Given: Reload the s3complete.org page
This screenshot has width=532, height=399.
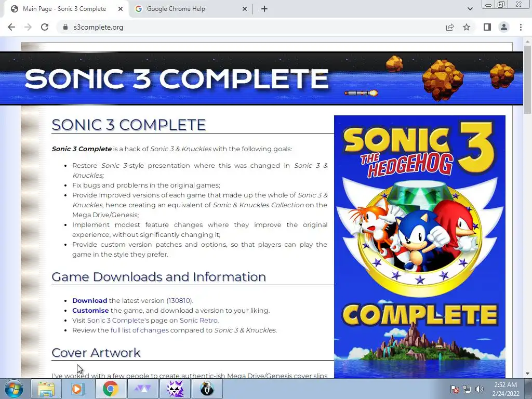Looking at the screenshot, I should (x=45, y=27).
